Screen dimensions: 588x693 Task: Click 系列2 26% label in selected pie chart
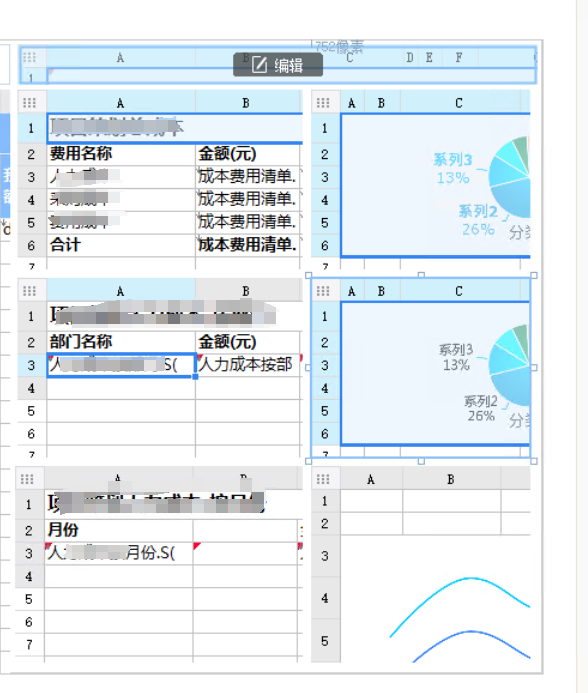click(481, 408)
